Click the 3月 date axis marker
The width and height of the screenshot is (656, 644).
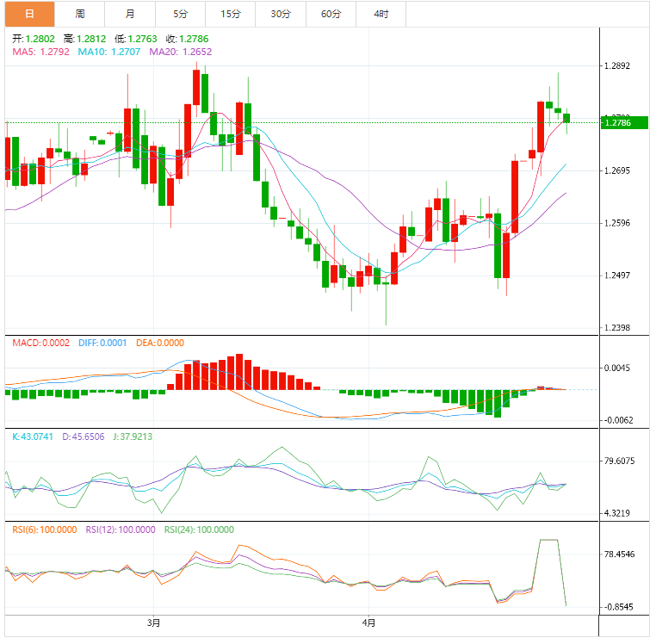point(153,622)
